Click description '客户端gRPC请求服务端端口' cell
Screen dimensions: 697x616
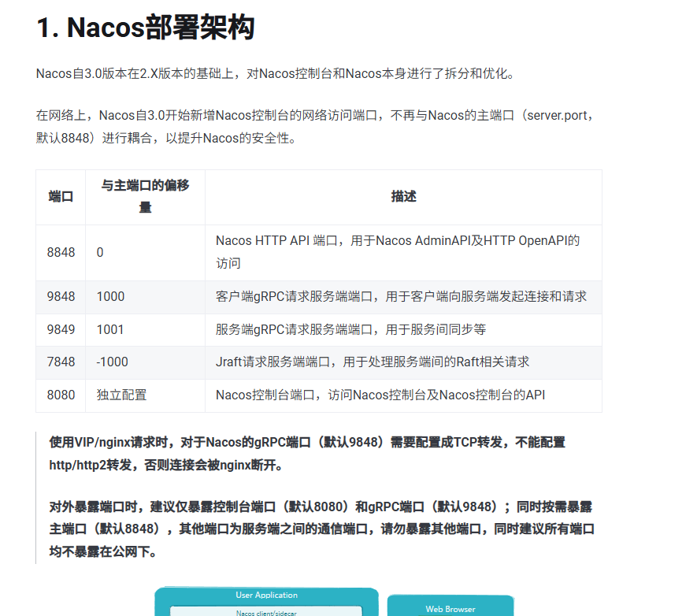(x=403, y=297)
